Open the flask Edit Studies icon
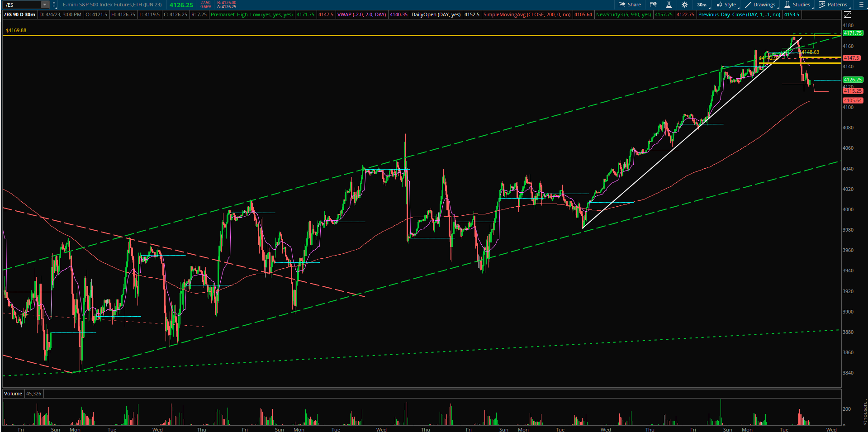 coord(669,5)
